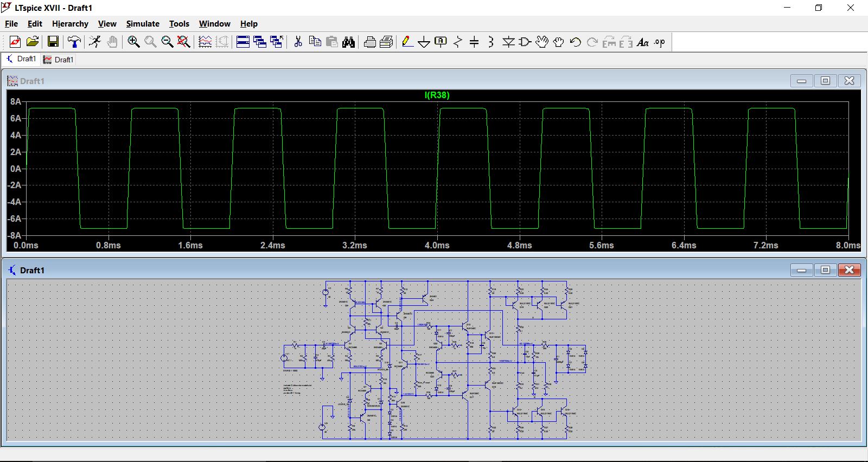868x462 pixels.
Task: Select the move open-hand tool
Action: tap(542, 42)
